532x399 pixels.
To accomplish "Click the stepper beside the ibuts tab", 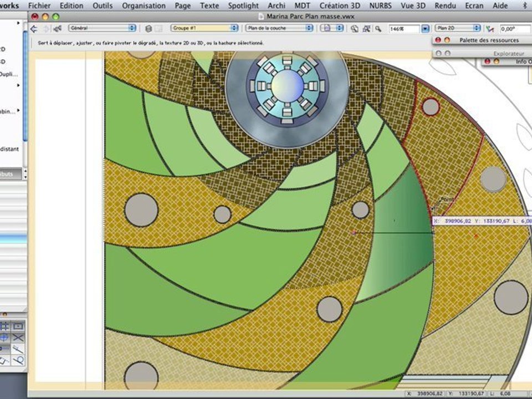I will [24, 174].
